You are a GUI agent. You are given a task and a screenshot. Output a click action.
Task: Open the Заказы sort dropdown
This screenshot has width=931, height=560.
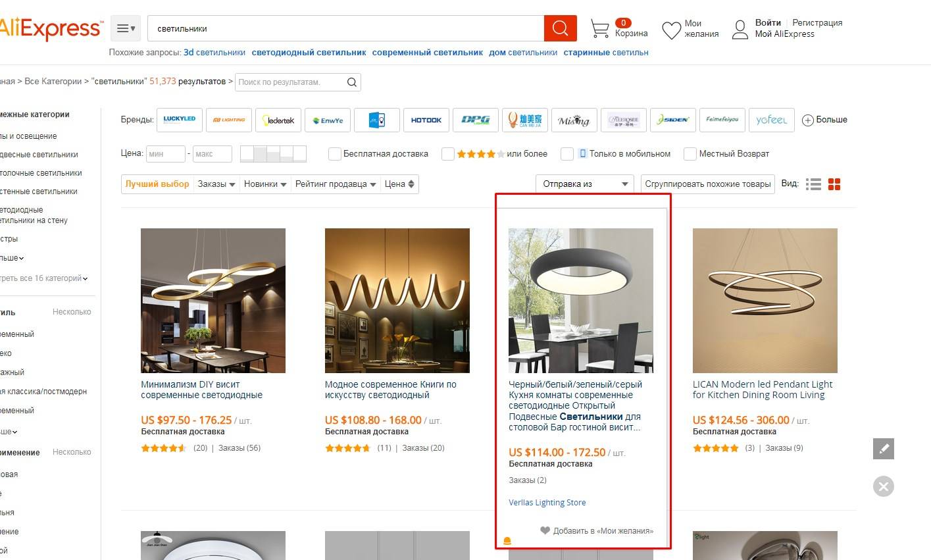216,184
